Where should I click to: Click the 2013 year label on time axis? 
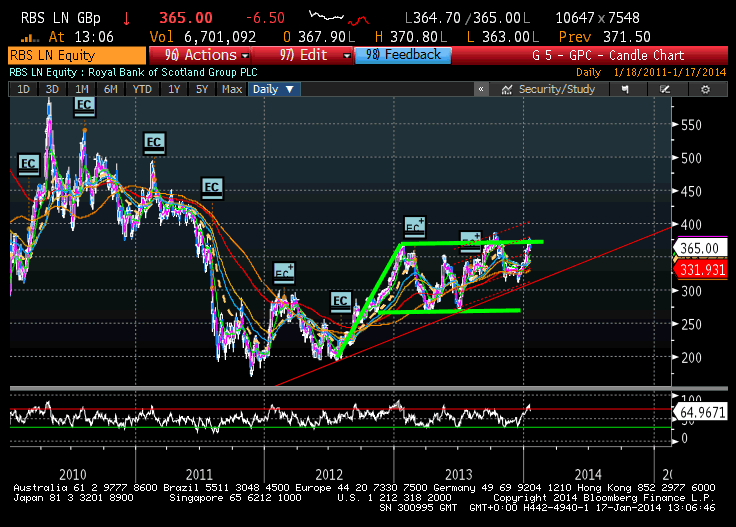point(459,474)
